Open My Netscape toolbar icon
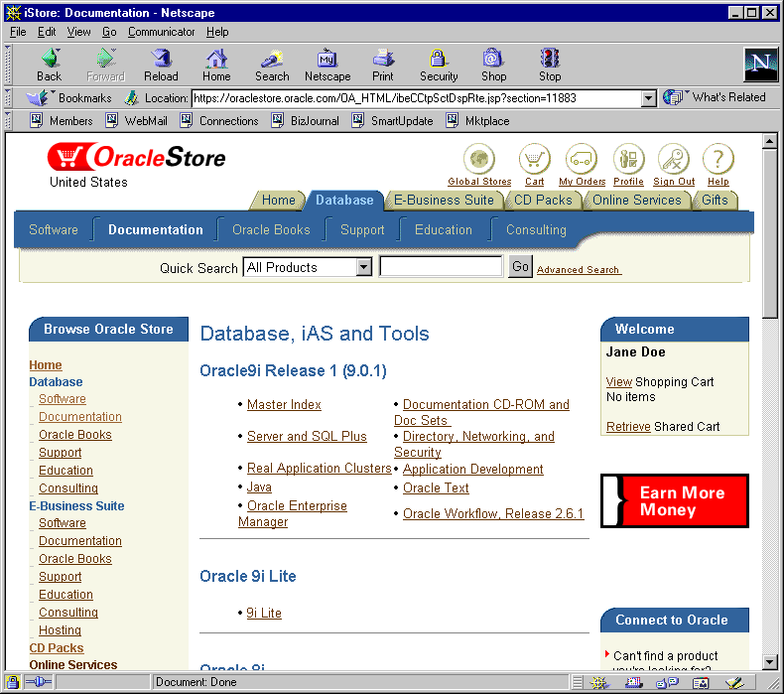The height and width of the screenshot is (694, 784). coord(327,58)
